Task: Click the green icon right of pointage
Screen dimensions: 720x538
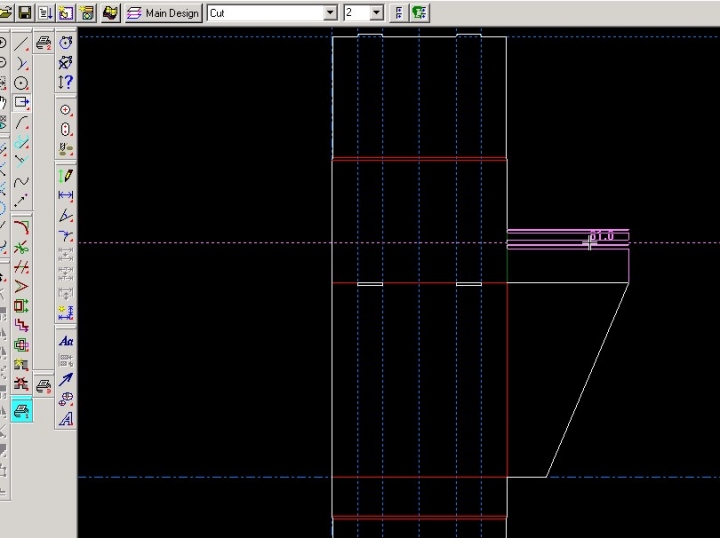Action: coord(420,13)
